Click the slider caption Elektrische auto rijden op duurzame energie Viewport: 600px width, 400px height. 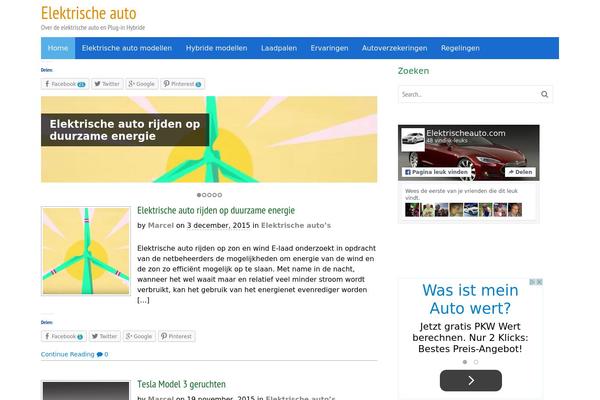coord(125,130)
